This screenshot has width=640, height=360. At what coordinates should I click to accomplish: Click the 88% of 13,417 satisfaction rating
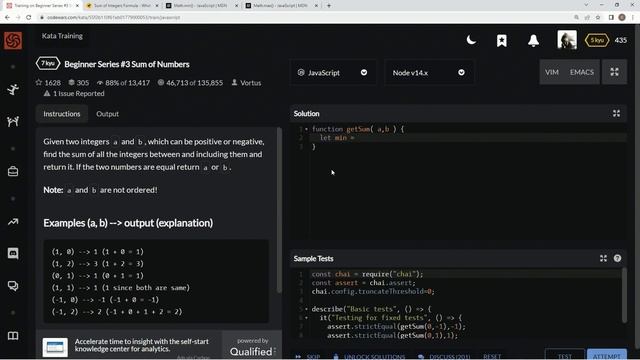(x=123, y=82)
